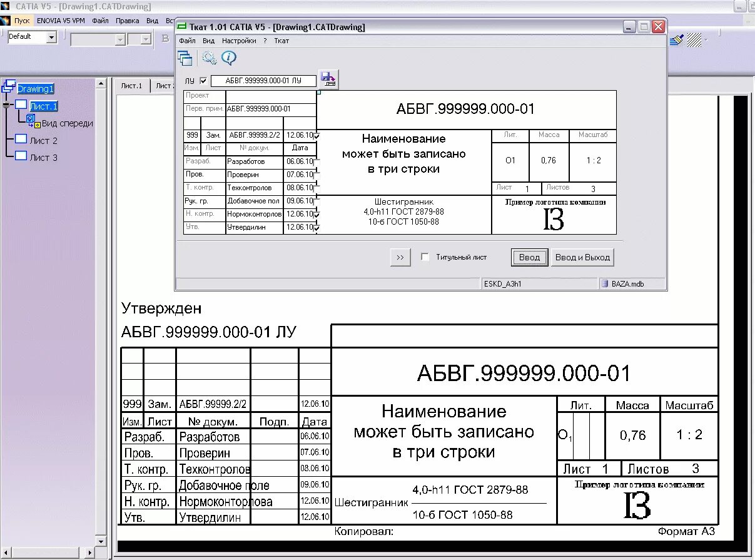Open the Файл menu in Ткат window

[188, 41]
